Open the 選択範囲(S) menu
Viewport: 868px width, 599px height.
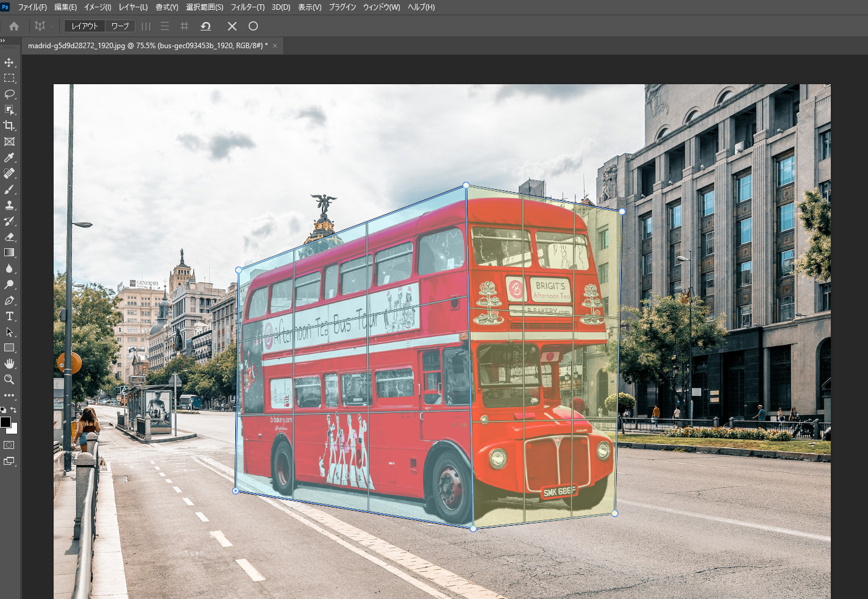(205, 7)
